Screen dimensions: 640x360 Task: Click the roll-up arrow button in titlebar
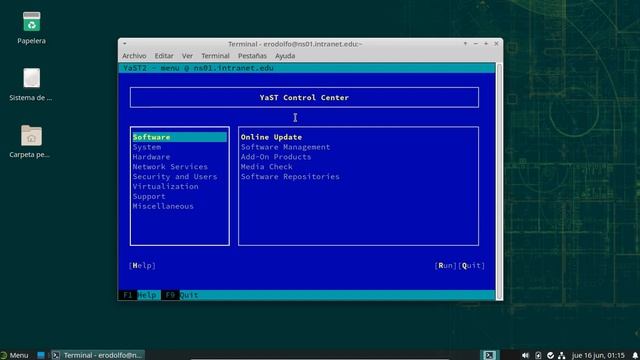pos(465,44)
